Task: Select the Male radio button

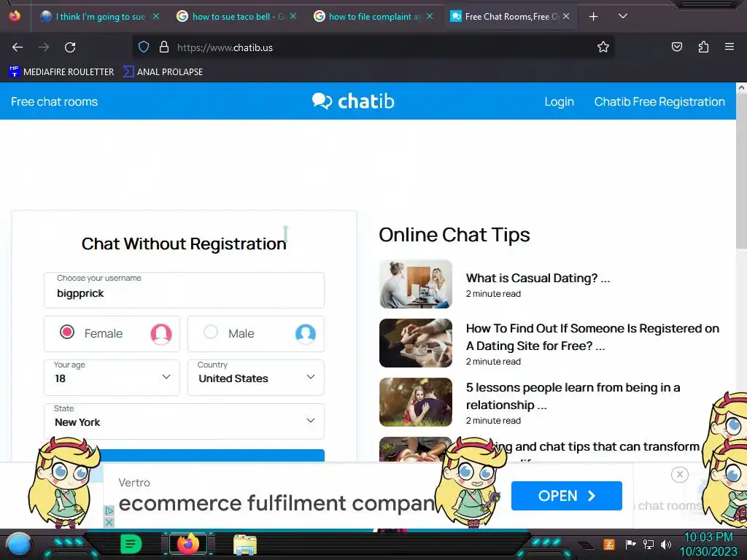Action: tap(211, 332)
